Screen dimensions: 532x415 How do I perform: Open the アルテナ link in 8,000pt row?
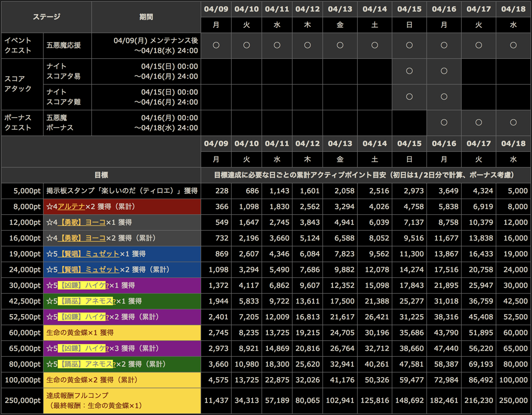[x=71, y=207]
